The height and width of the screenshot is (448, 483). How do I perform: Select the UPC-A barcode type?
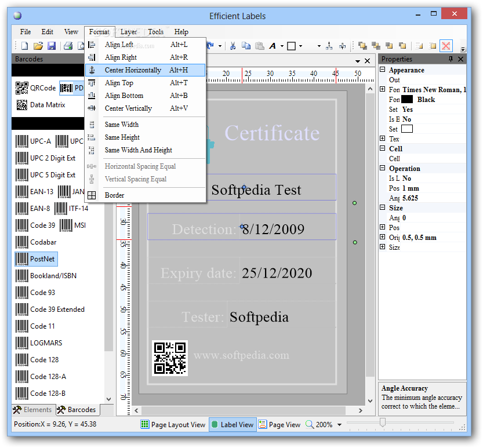coord(33,141)
